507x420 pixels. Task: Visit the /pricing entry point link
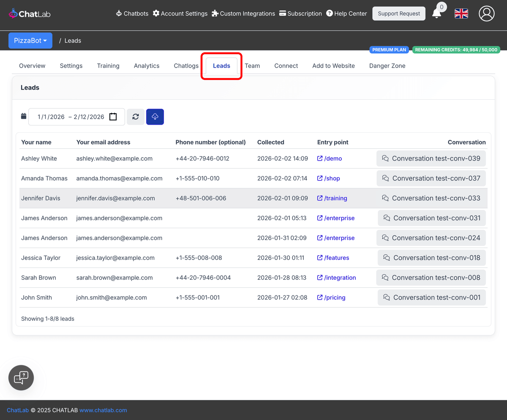pyautogui.click(x=331, y=297)
